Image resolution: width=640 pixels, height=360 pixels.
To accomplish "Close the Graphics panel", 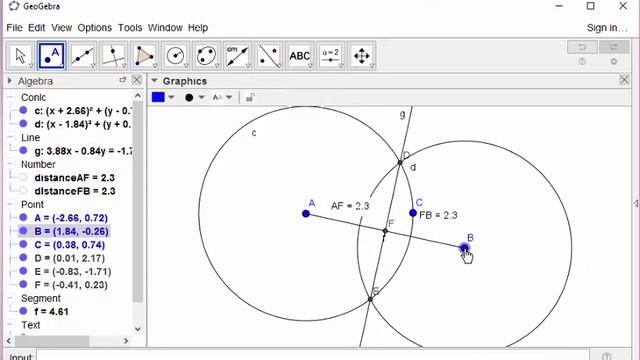I will pos(624,80).
